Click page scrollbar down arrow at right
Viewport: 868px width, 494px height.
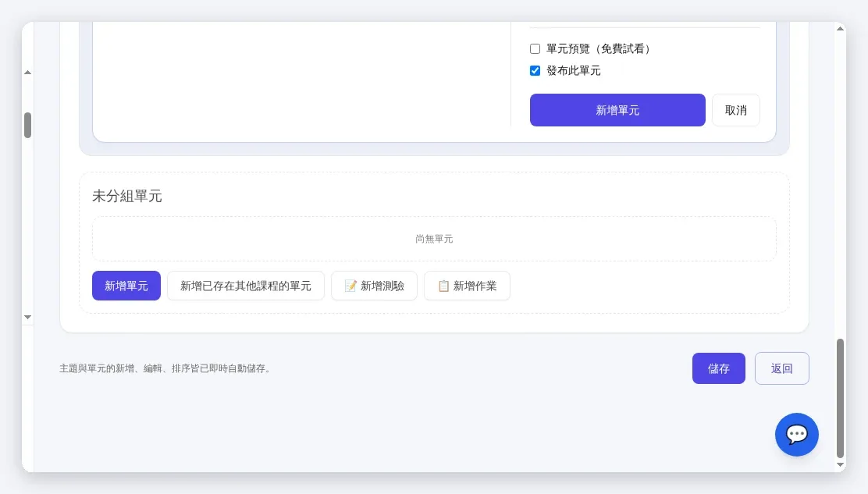click(x=841, y=464)
